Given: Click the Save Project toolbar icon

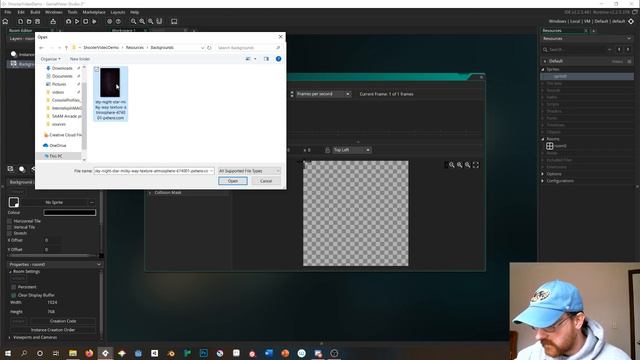Looking at the screenshot, I should point(38,21).
